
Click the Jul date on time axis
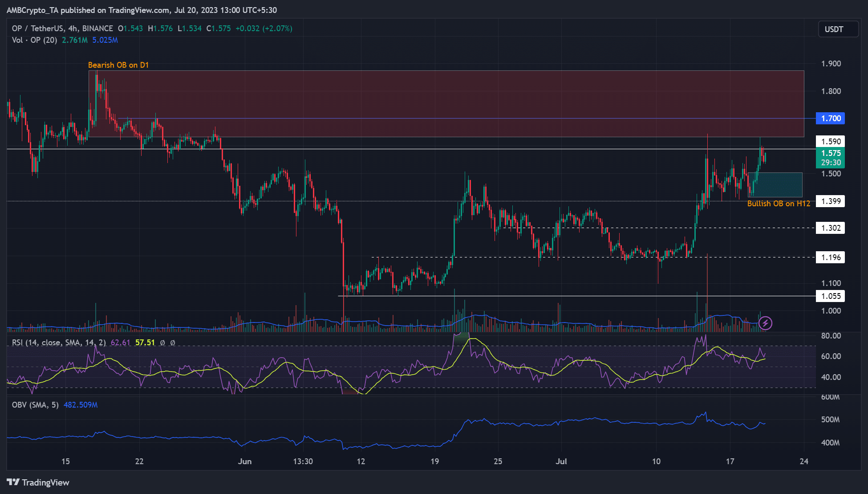pyautogui.click(x=561, y=461)
